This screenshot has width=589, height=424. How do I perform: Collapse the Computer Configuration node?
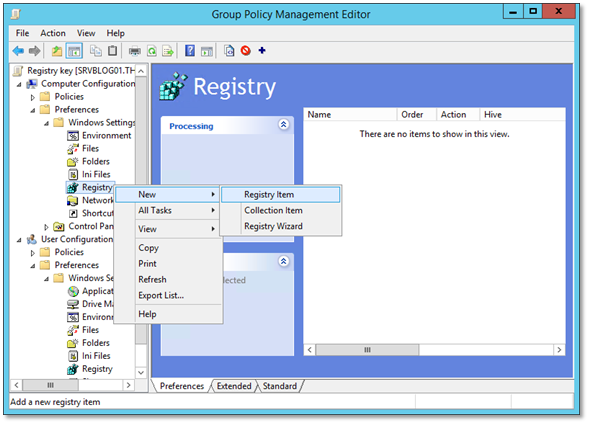point(19,84)
